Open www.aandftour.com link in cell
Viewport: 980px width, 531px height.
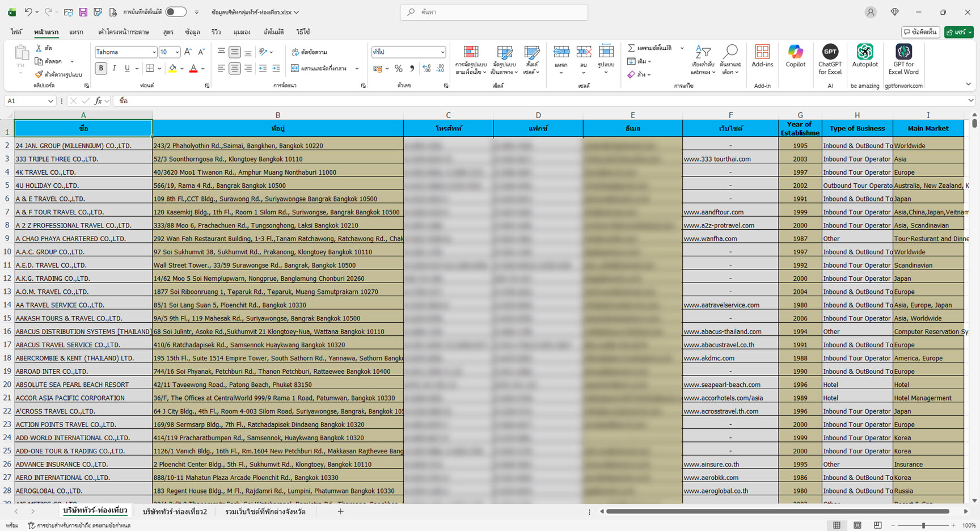coord(713,212)
